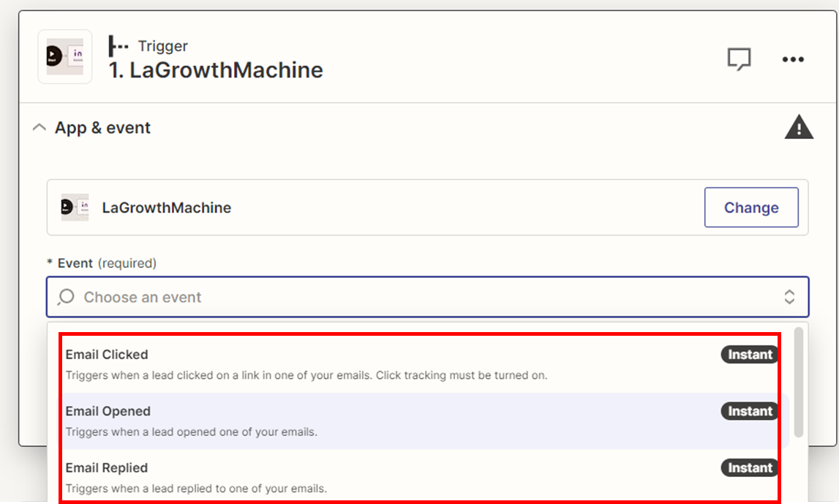Viewport: 839px width, 504px height.
Task: Click the event list vertical scrollbar
Action: click(x=798, y=383)
